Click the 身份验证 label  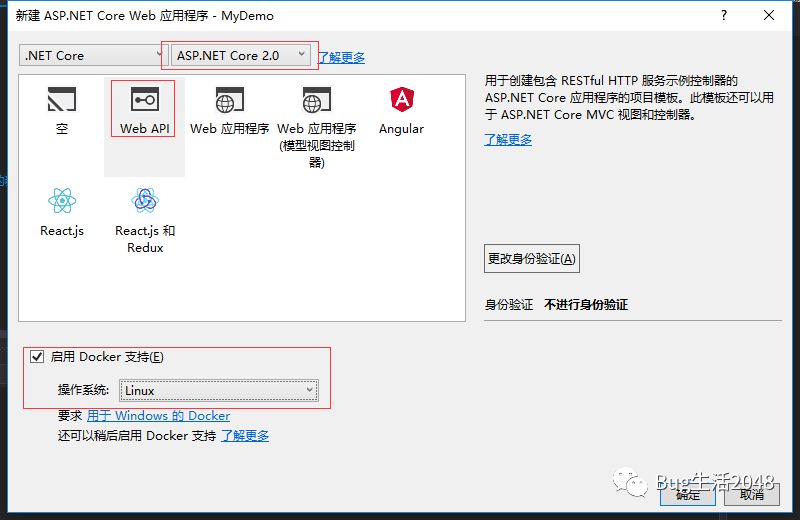click(x=509, y=305)
